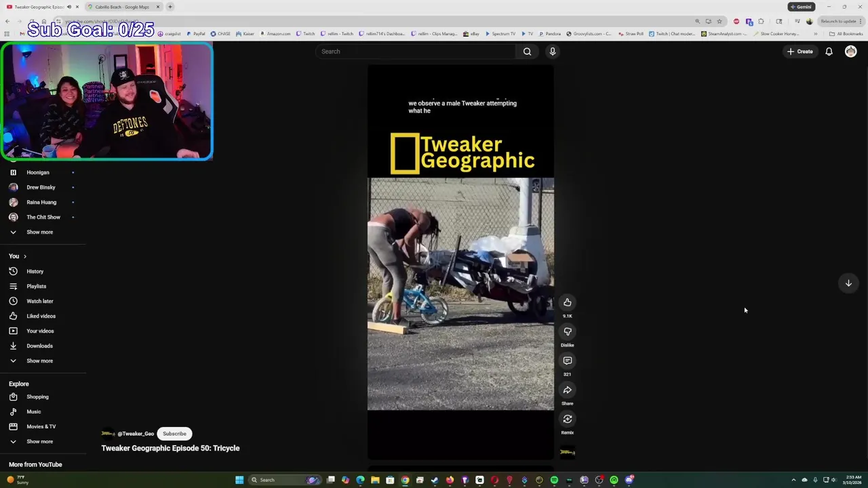This screenshot has height=488, width=868.
Task: Open Movies & TV in Explore
Action: pos(41,426)
